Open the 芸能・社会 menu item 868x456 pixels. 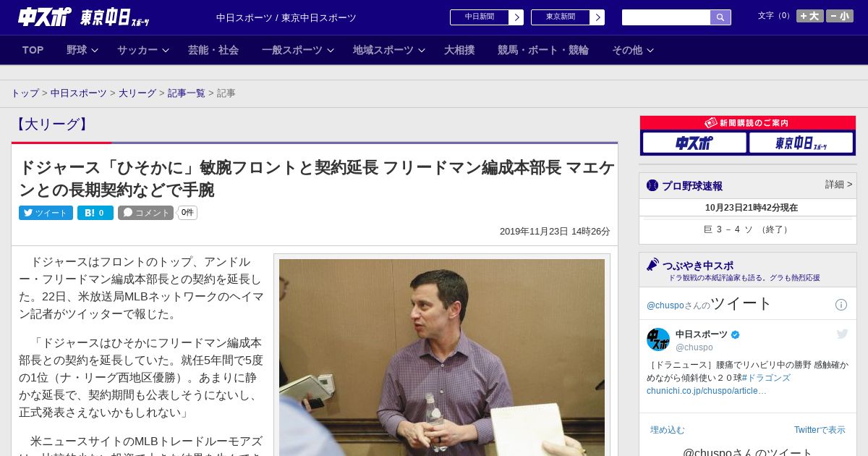click(x=213, y=50)
